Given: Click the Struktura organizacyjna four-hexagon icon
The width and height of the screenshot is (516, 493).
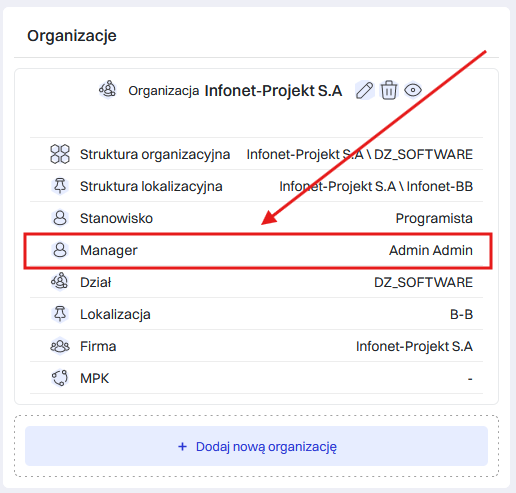Looking at the screenshot, I should [x=60, y=154].
